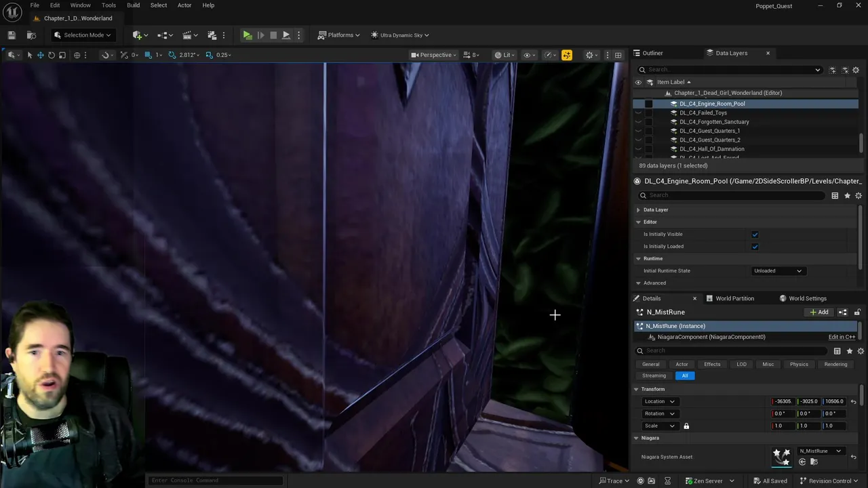This screenshot has height=488, width=868.
Task: Toggle the yellow viewport sparkle button
Action: click(567, 55)
